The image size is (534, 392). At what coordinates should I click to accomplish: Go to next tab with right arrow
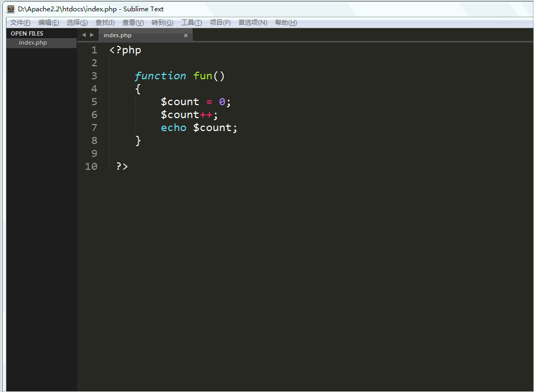pyautogui.click(x=92, y=35)
